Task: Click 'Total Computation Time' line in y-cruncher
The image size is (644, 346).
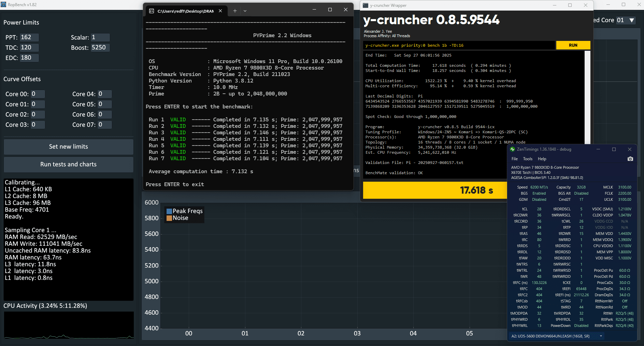Action: [x=438, y=65]
